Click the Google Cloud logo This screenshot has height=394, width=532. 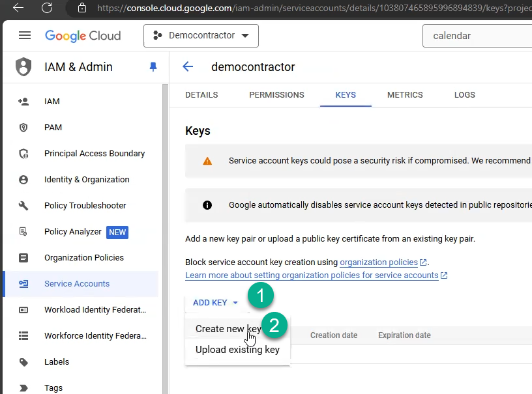coord(83,36)
